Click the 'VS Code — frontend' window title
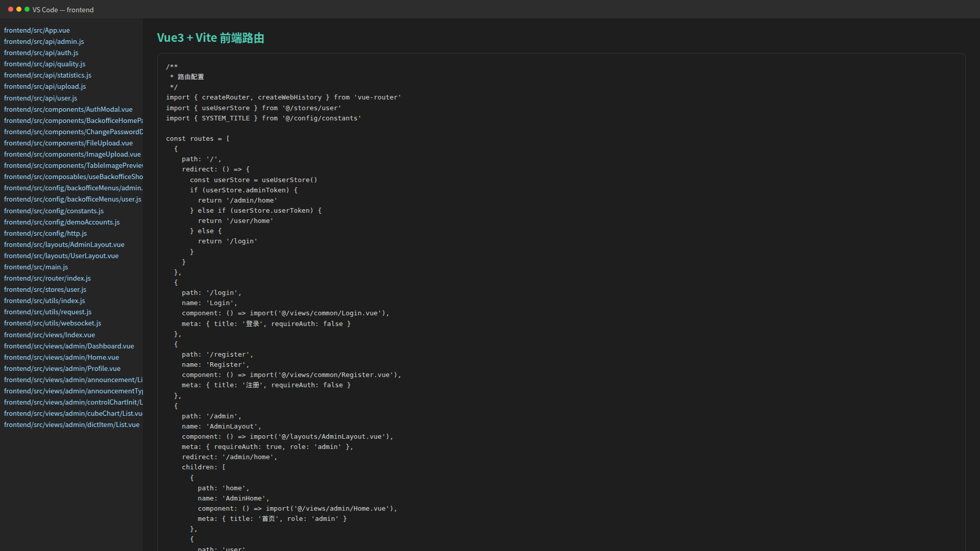 tap(63, 10)
